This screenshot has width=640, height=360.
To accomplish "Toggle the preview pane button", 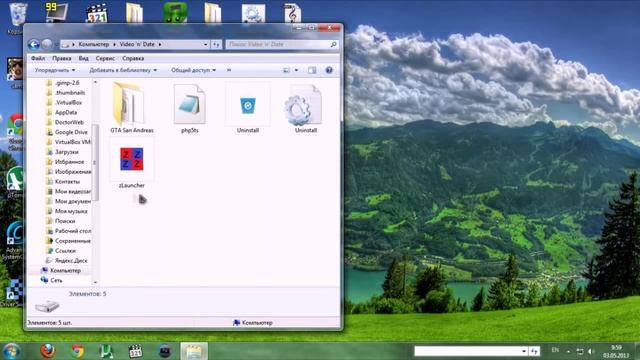I will [x=312, y=70].
